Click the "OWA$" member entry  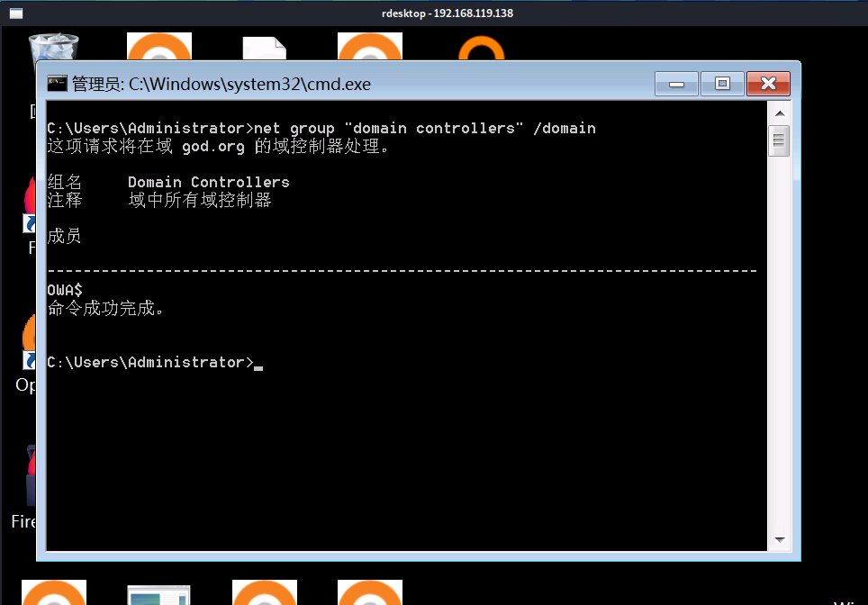pos(65,290)
